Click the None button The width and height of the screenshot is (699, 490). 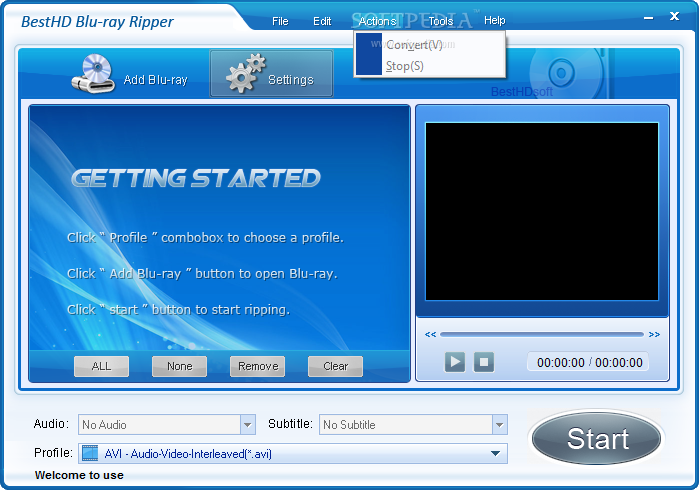coord(179,366)
